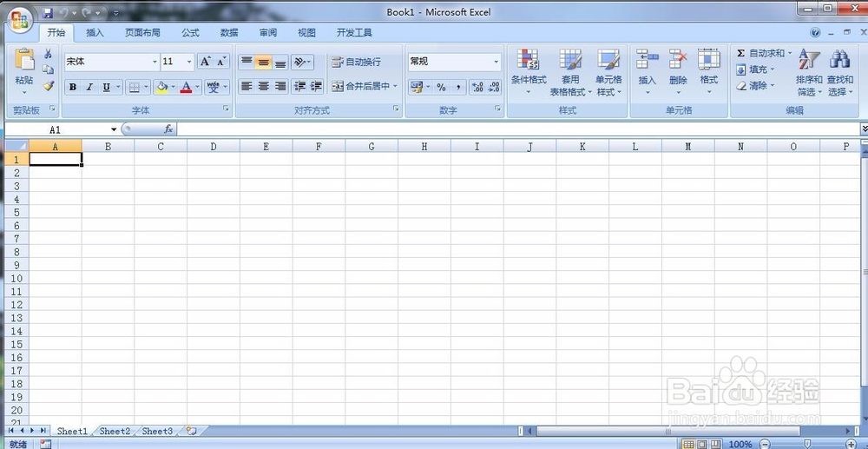Open the 字体 group dialog launcher
The image size is (868, 449).
tap(226, 109)
